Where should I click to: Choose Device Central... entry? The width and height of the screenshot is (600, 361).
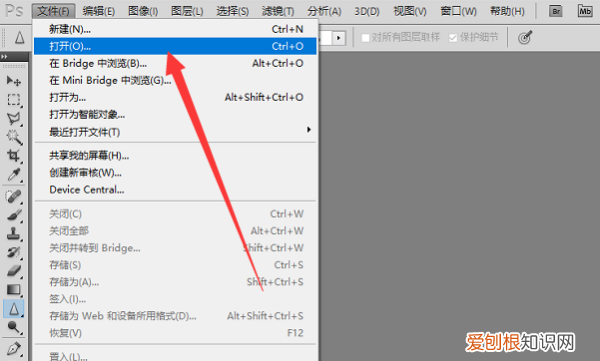175,189
